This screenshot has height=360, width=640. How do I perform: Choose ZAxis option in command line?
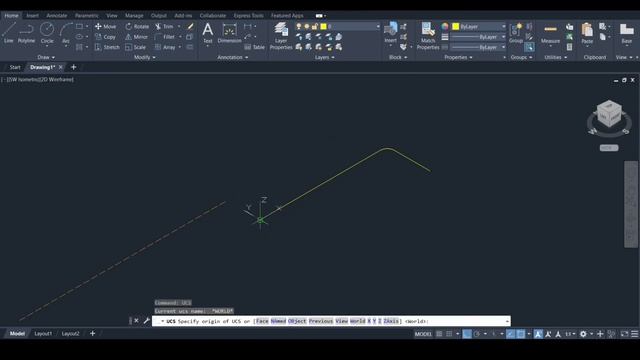(391, 321)
